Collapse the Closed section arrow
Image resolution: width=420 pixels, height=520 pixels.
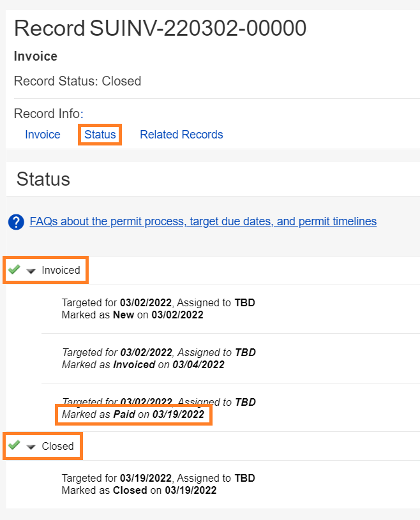pos(31,447)
